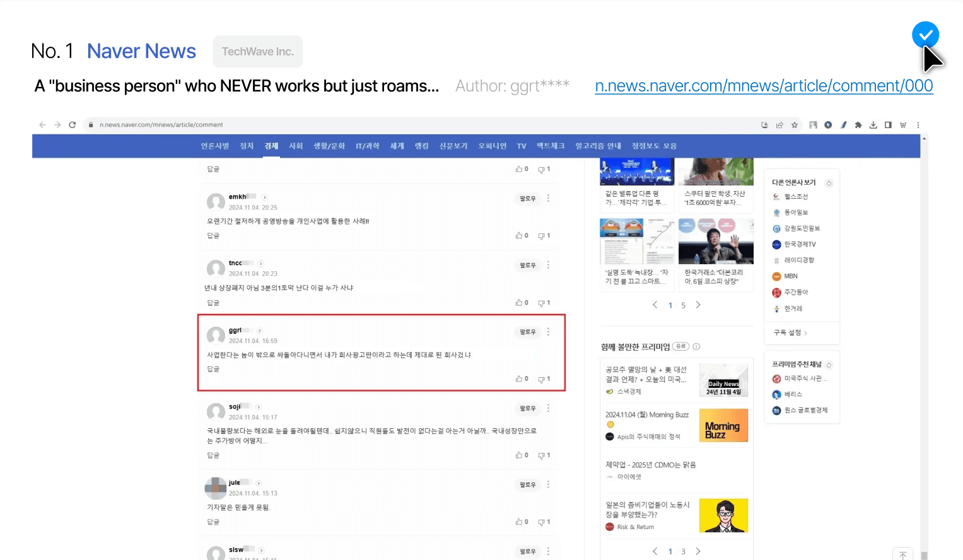The height and width of the screenshot is (560, 963).
Task: Open the 한국거래소 더본코리아 article thumbnail
Action: pyautogui.click(x=716, y=241)
